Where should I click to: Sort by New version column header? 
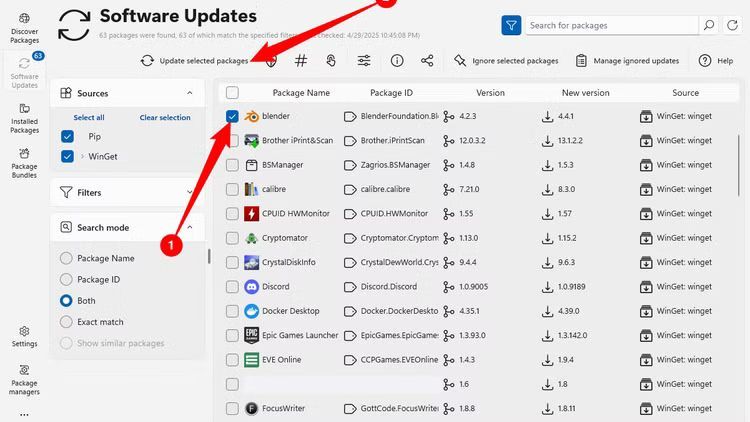585,93
